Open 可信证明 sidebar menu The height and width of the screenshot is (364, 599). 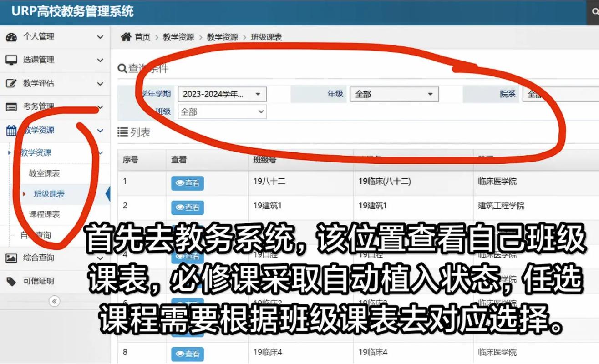point(55,281)
